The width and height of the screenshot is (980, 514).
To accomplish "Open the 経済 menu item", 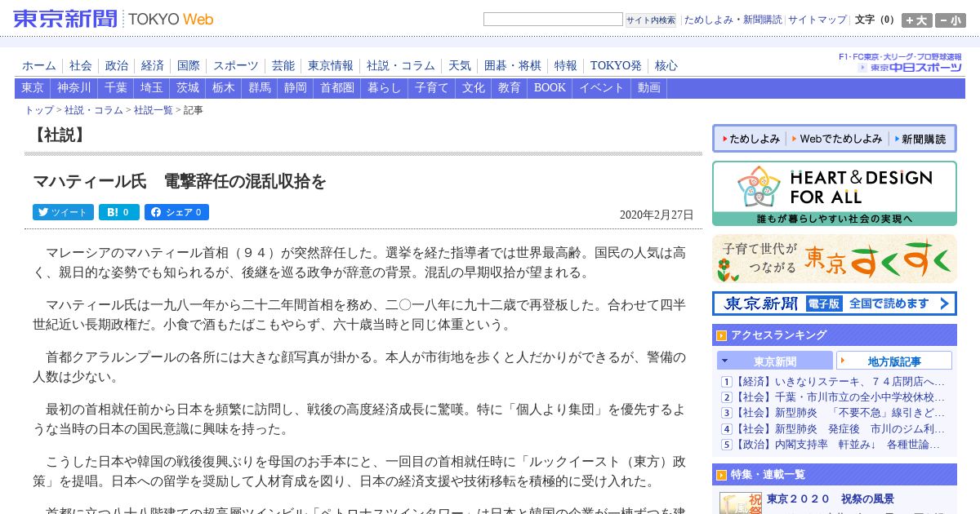I will tap(153, 65).
